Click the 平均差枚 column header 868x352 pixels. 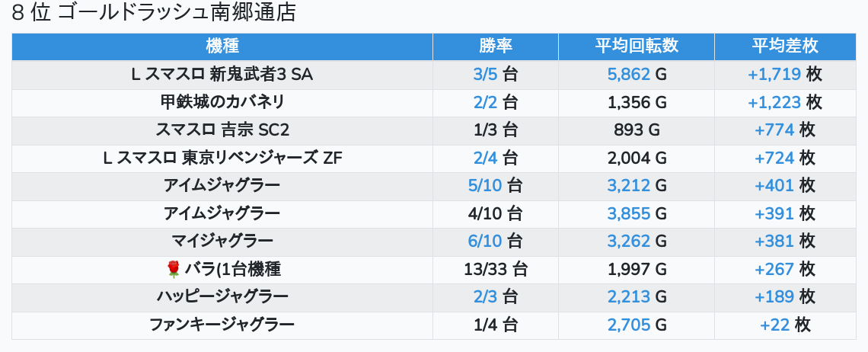pos(784,46)
